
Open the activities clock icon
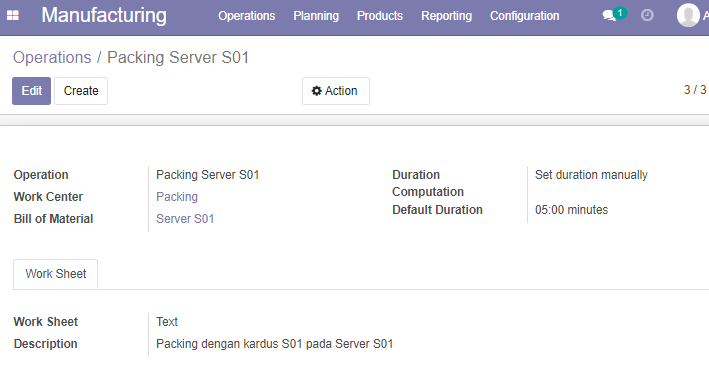point(648,15)
